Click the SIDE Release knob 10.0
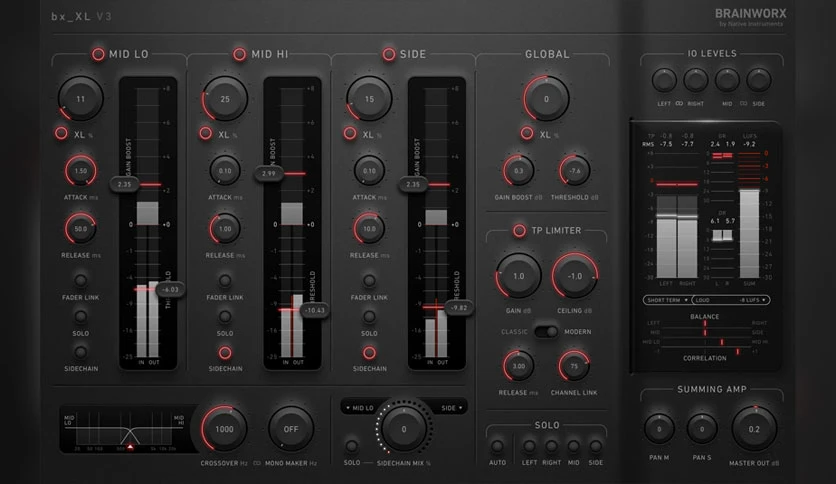 [x=369, y=229]
